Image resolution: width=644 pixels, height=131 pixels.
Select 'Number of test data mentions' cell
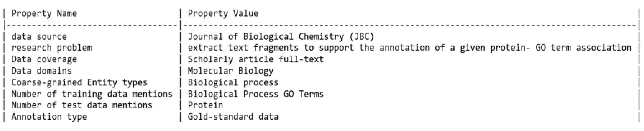click(x=82, y=105)
